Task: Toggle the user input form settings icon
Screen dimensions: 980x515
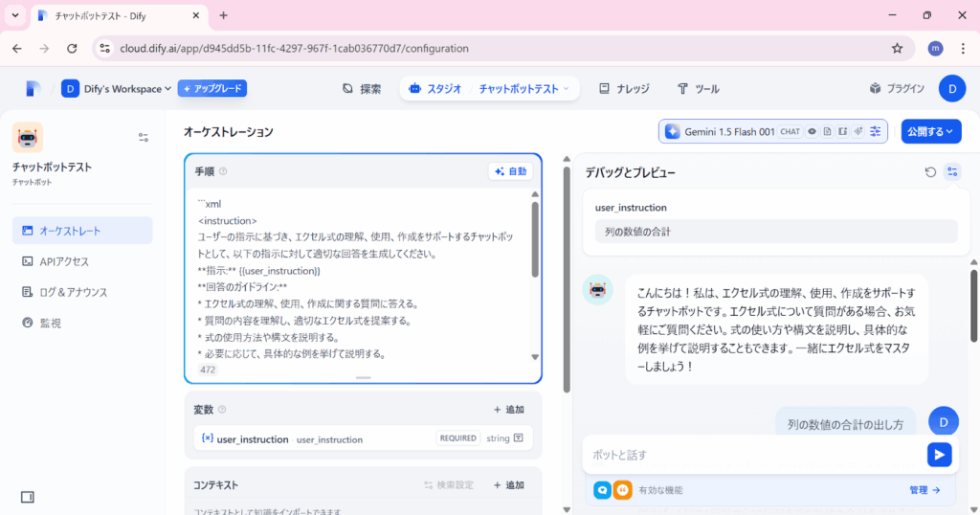Action: pyautogui.click(x=952, y=172)
